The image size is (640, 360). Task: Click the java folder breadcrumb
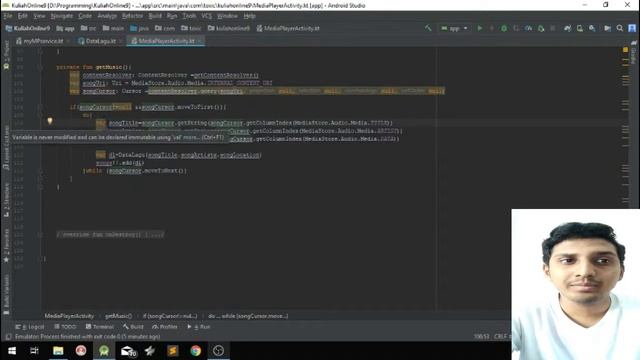click(x=140, y=28)
